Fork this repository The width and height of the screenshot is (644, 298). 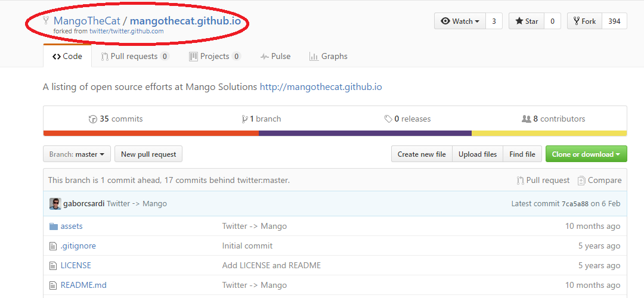584,21
